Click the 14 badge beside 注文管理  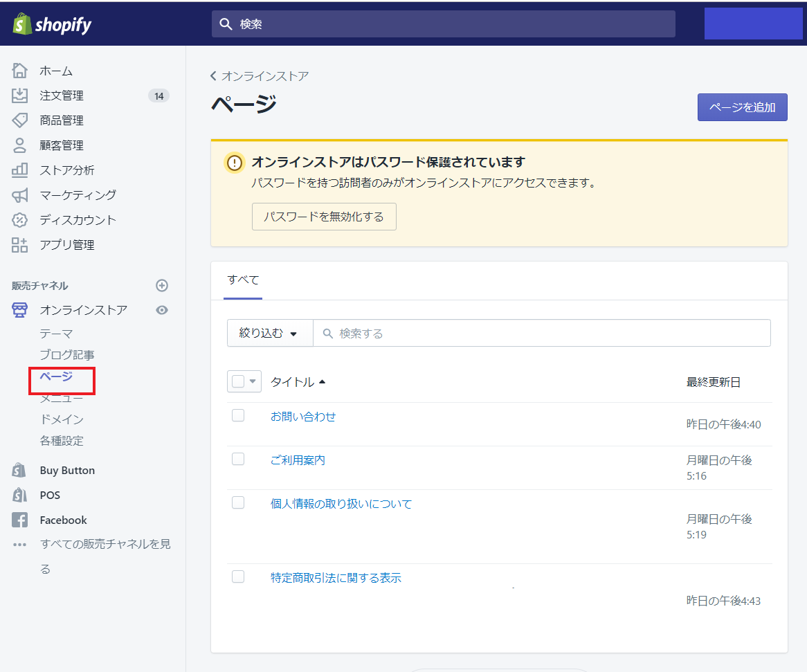(158, 96)
